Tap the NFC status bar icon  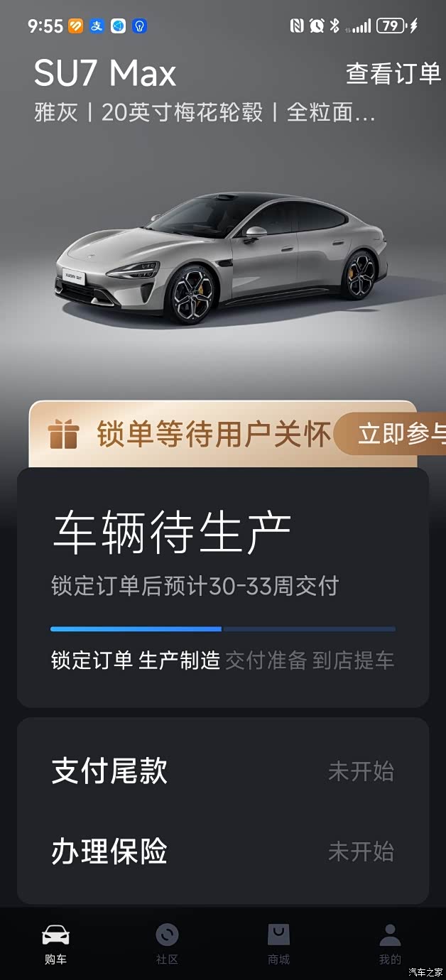[x=297, y=26]
